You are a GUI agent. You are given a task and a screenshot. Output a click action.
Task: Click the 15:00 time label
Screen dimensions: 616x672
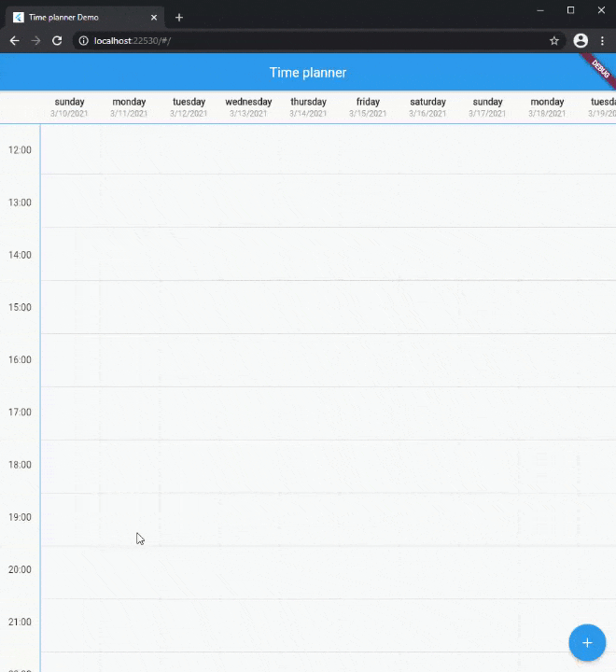pos(20,307)
